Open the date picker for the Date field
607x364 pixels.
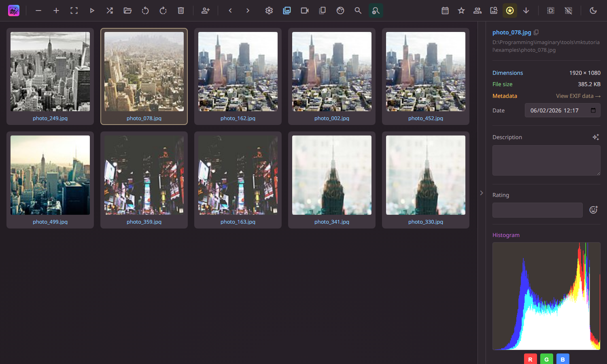[593, 110]
